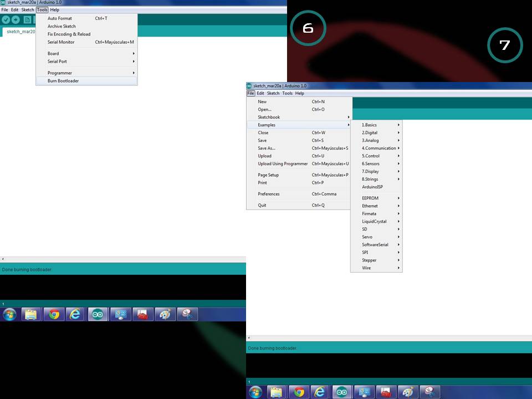Open the Firmata examples submenu
This screenshot has height=399, width=532.
click(x=376, y=214)
